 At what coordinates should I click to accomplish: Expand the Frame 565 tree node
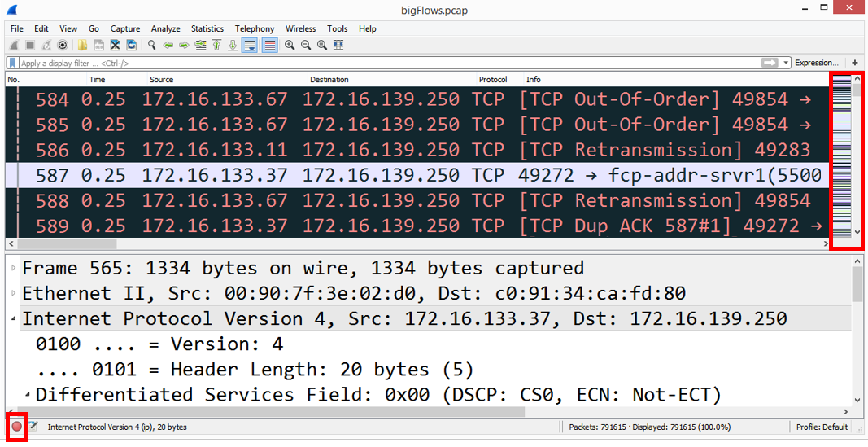[x=13, y=268]
